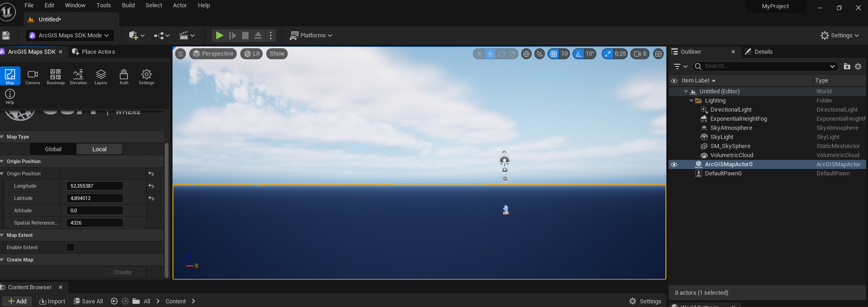Open the Elevation tool

[78, 76]
